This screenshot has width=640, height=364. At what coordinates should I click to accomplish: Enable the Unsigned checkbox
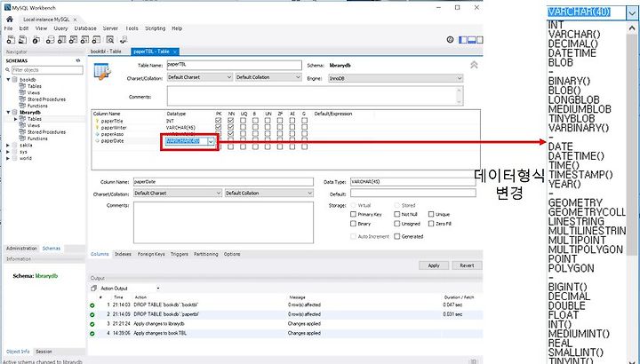(x=396, y=224)
